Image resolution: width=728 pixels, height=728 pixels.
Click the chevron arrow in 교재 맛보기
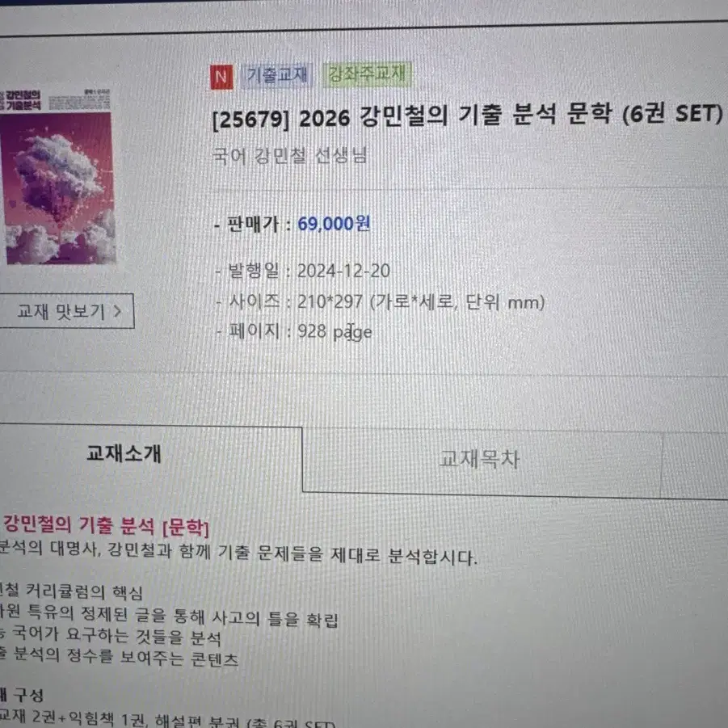click(x=117, y=310)
